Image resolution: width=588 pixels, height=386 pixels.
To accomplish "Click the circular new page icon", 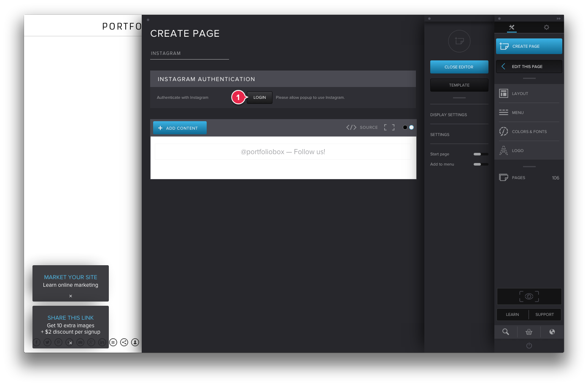I will [x=459, y=41].
